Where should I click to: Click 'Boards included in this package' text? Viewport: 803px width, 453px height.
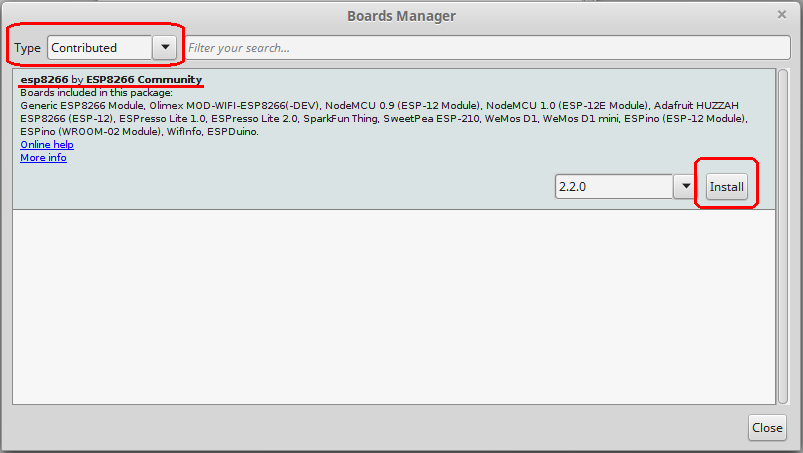pyautogui.click(x=96, y=93)
